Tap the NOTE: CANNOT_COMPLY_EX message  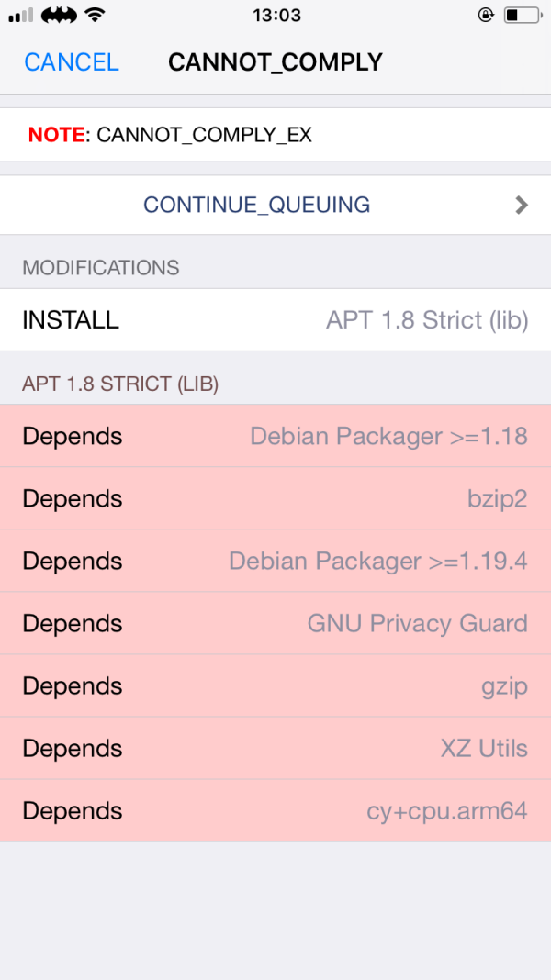pos(170,135)
